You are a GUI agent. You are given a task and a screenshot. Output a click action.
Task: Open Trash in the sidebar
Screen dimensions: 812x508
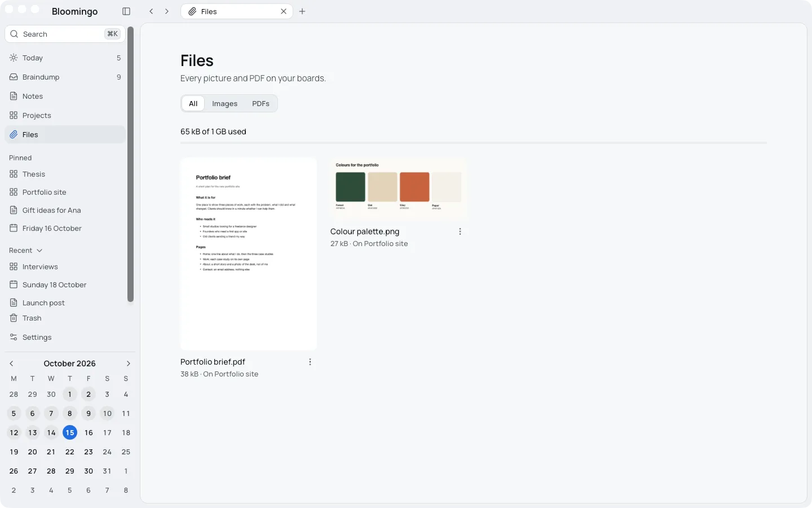65,318
